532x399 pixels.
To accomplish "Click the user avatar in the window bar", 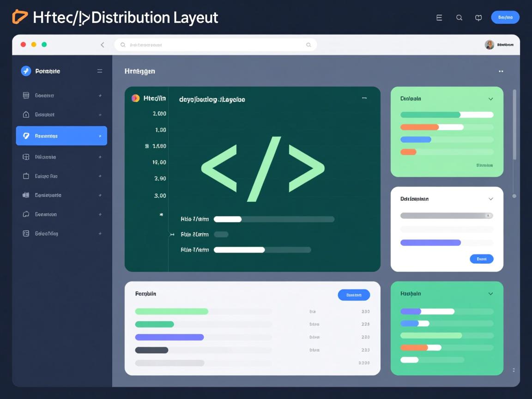I will point(489,45).
